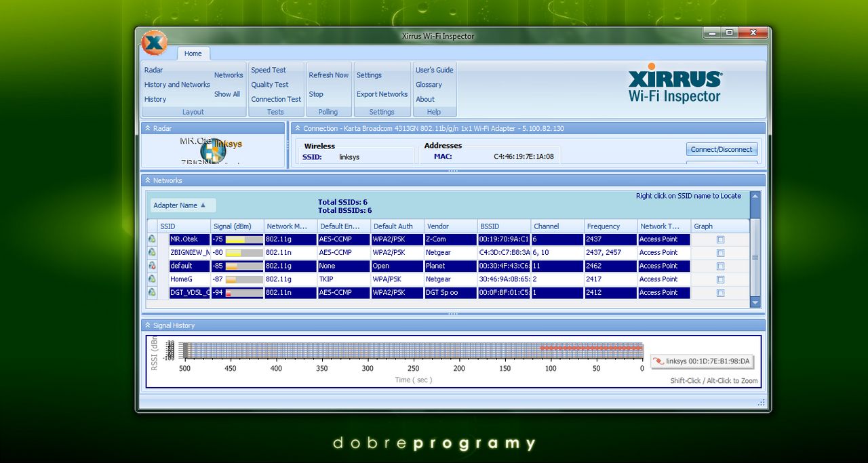Run the Connection Test
This screenshot has width=868, height=463.
tap(276, 99)
